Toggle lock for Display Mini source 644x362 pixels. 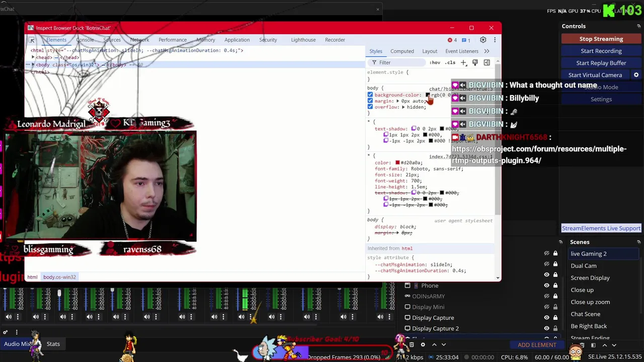(x=555, y=307)
